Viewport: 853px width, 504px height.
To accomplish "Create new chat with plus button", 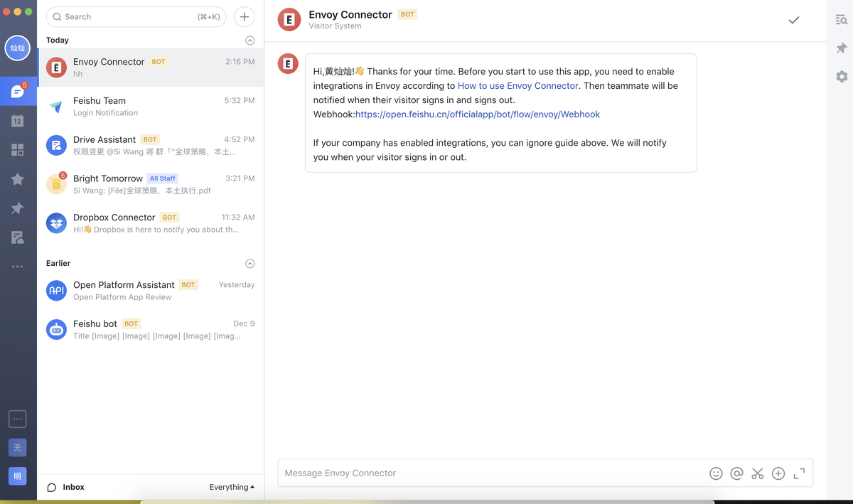I will pyautogui.click(x=244, y=17).
